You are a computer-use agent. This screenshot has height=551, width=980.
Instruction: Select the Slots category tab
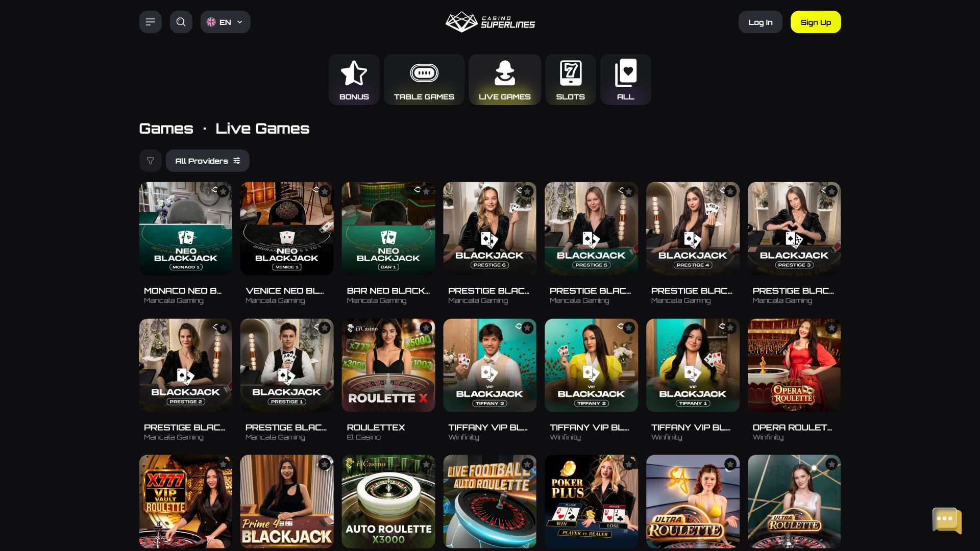pos(571,80)
